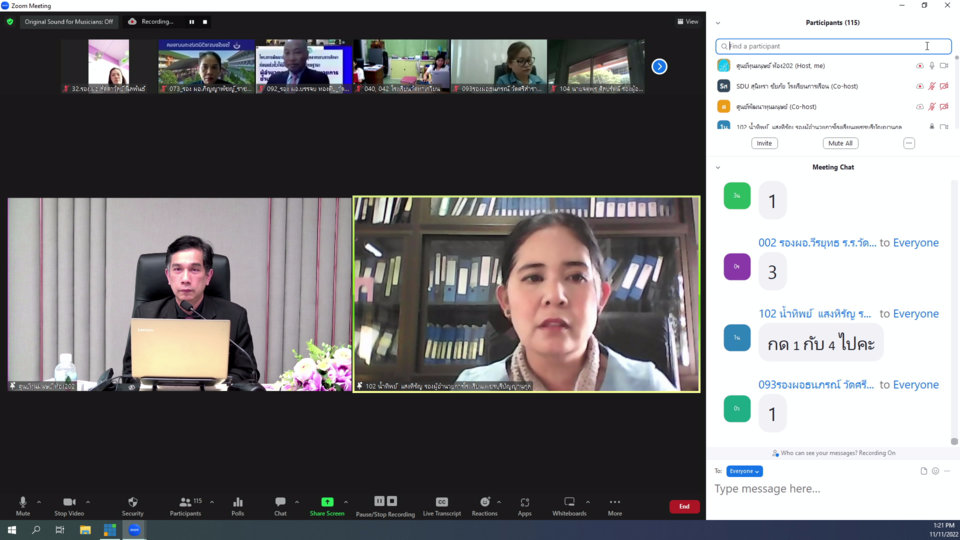960x540 pixels.
Task: Click the green encryption shield icon
Action: point(10,21)
